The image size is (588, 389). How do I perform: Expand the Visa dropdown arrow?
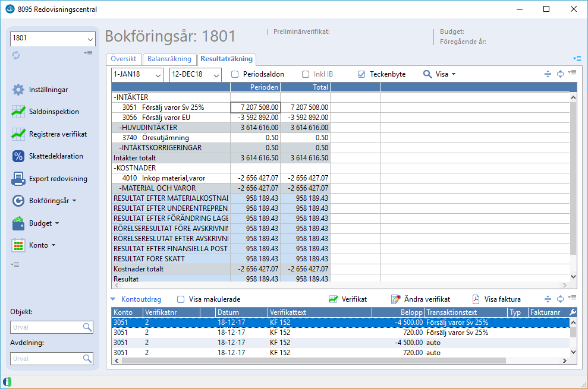click(x=454, y=74)
